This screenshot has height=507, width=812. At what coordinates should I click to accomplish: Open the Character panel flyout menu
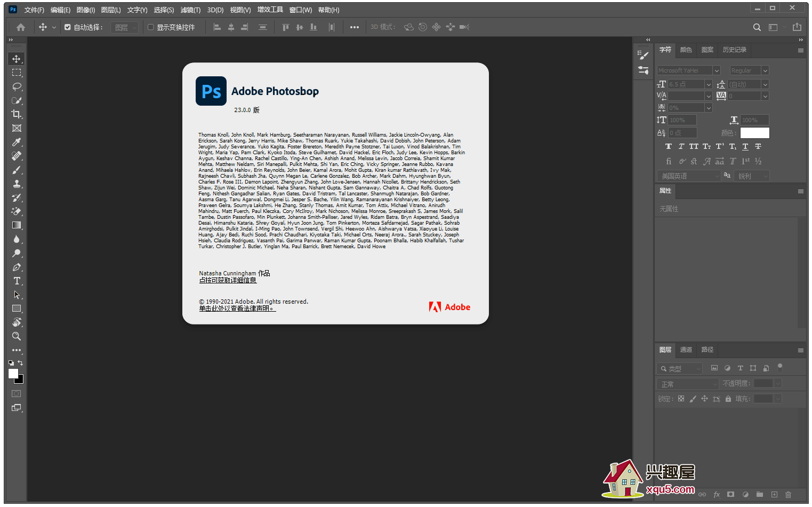(x=800, y=50)
